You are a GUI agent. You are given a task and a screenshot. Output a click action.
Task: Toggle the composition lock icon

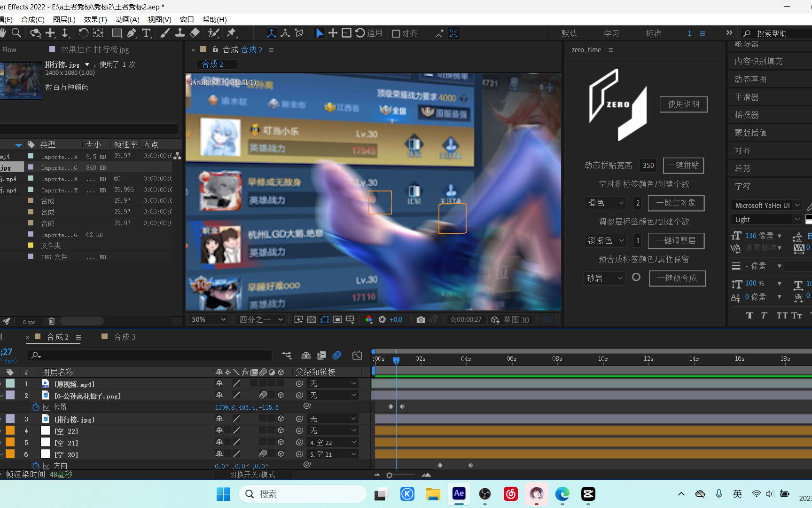pyautogui.click(x=215, y=49)
